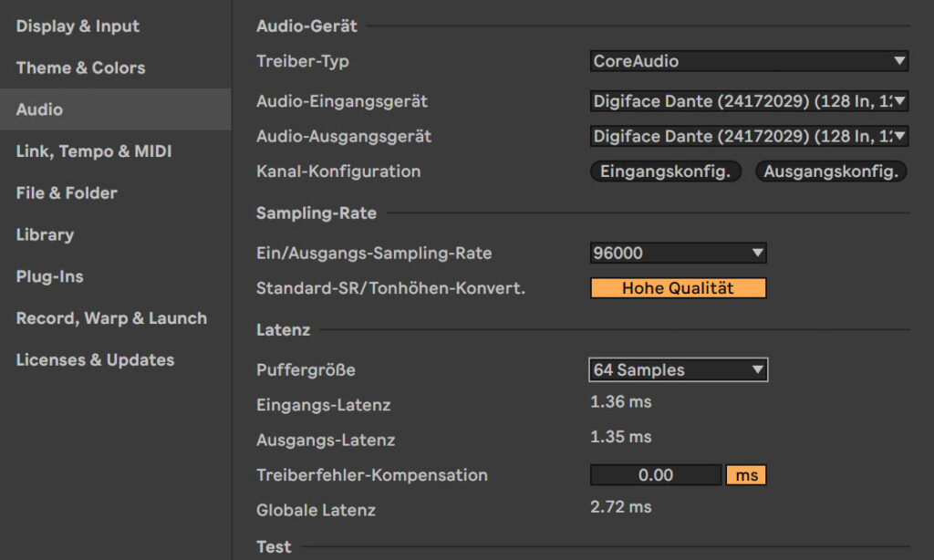
Task: Expand the Audio-Eingangsgerät device list
Action: pos(748,101)
